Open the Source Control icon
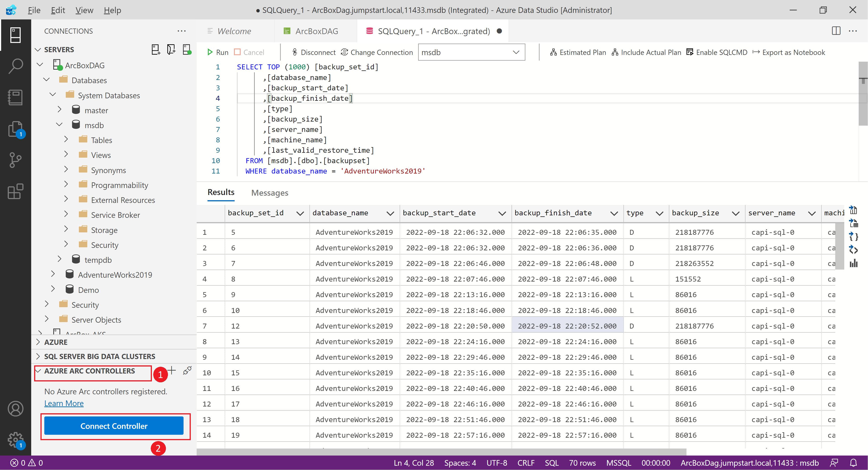Viewport: 868px width, 470px height. click(16, 160)
